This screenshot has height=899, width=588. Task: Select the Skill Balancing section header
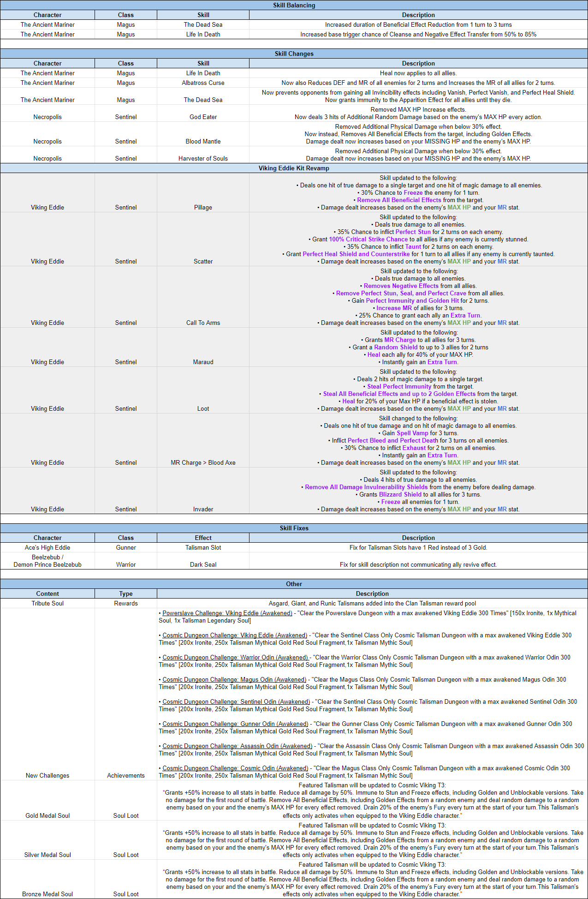click(x=294, y=5)
